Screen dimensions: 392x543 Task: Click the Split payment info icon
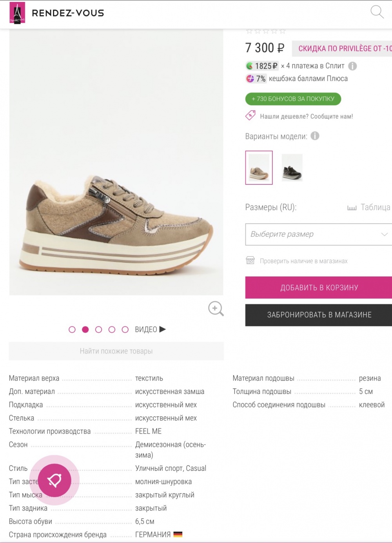coord(352,66)
